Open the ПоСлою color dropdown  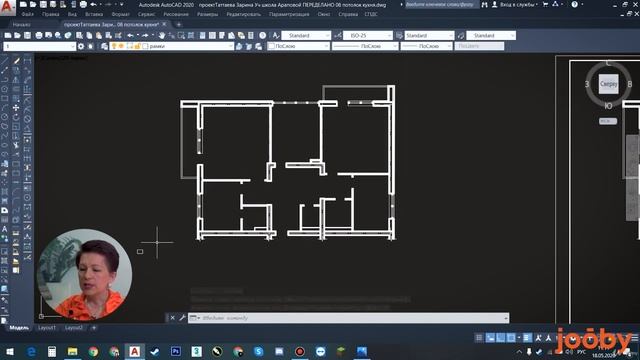click(298, 46)
